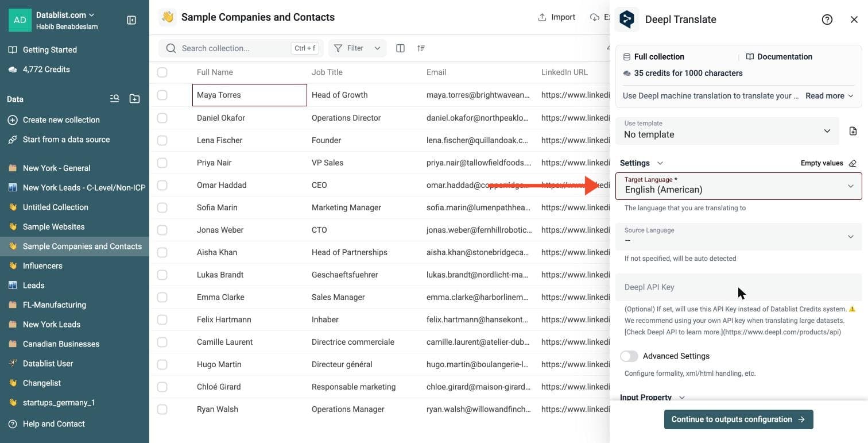
Task: Open the FL-Manufacturing collection
Action: coord(75,305)
